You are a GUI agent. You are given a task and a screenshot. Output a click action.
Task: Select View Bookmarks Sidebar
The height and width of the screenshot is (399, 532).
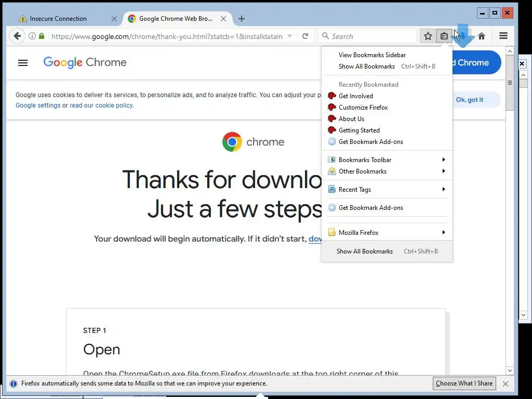click(x=387, y=55)
